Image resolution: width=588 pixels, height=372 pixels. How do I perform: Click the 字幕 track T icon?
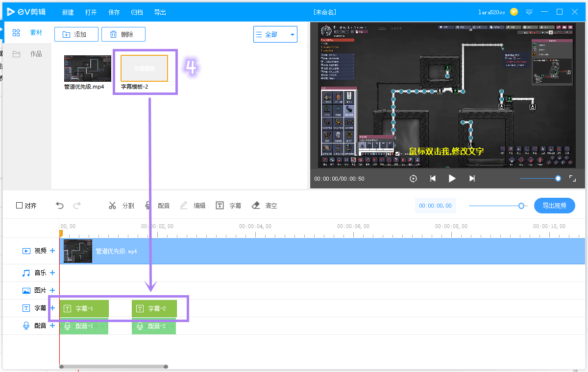26,308
